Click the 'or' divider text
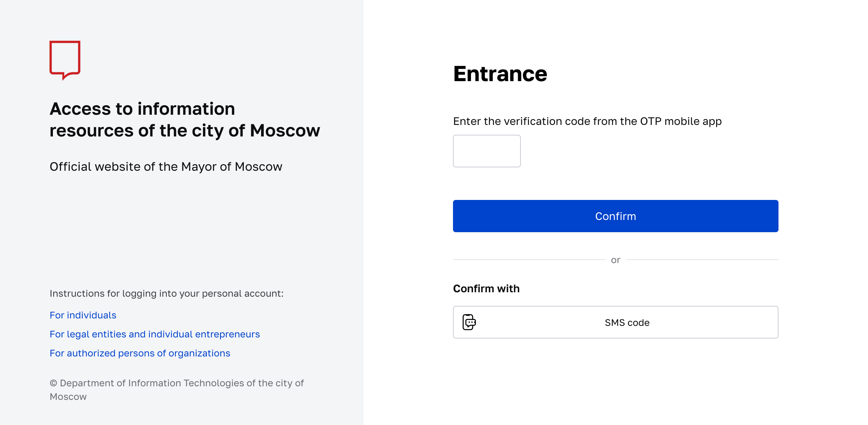This screenshot has width=868, height=425. click(615, 260)
